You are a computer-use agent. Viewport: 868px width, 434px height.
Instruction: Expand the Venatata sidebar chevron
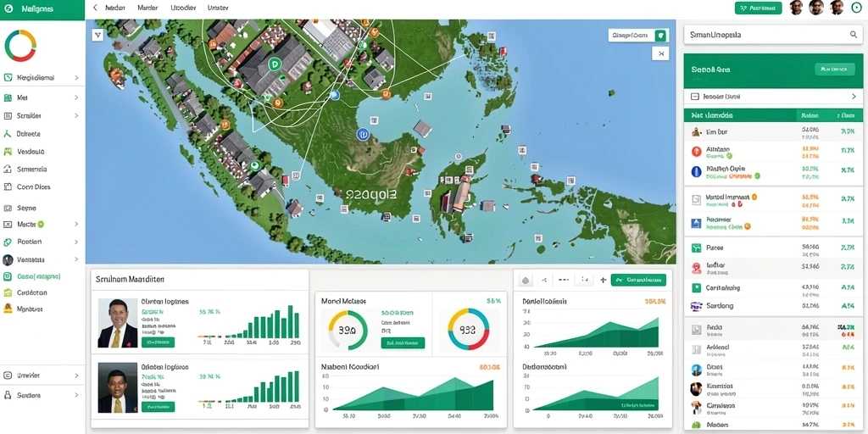click(x=76, y=259)
